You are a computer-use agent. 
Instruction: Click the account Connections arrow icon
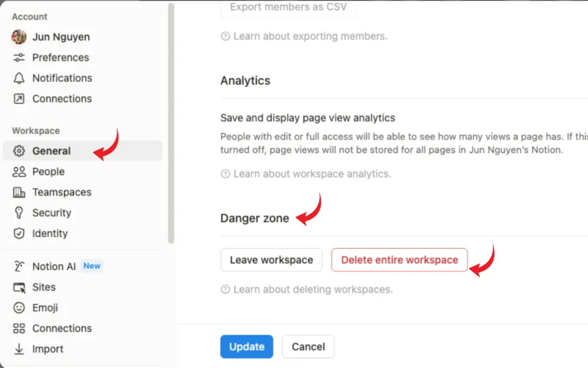click(x=19, y=99)
